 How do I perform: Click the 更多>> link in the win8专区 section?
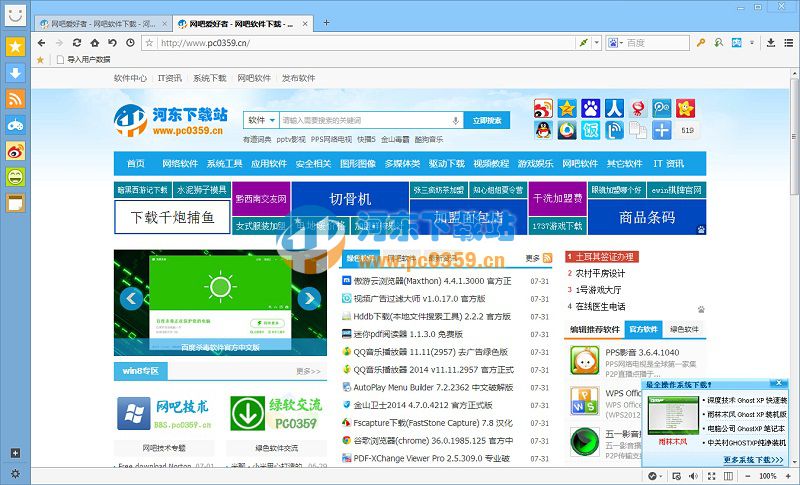(x=308, y=371)
